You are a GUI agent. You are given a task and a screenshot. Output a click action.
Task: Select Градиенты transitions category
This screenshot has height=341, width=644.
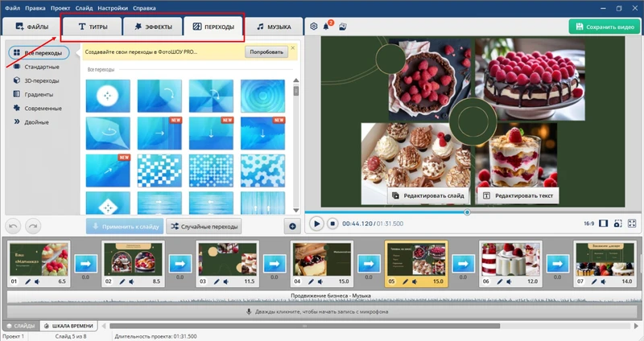pyautogui.click(x=34, y=94)
